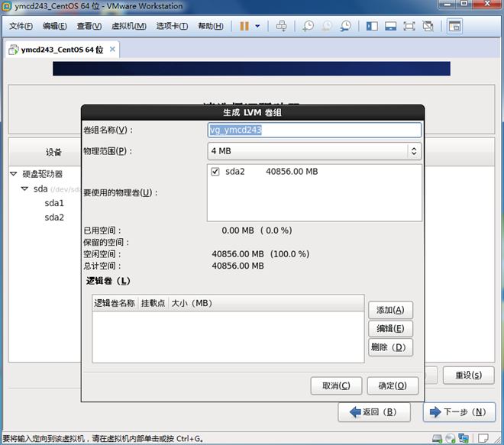Open the power options dropdown arrow

257,26
